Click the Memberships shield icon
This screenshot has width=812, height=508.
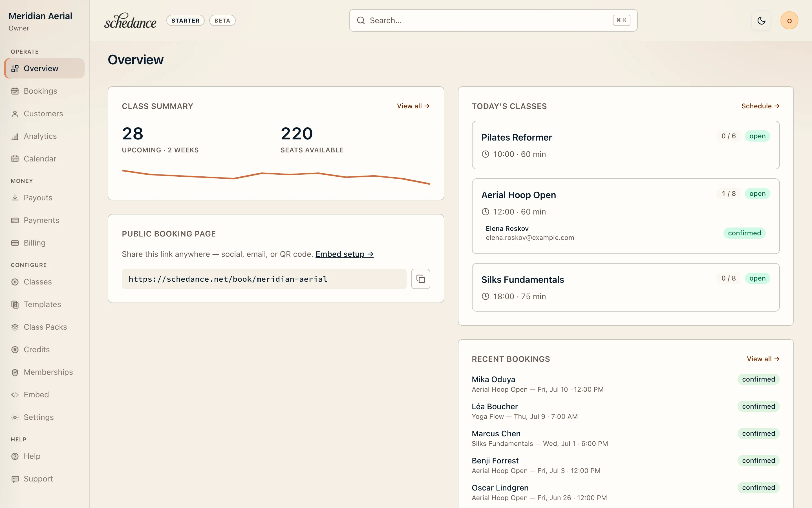(15, 372)
